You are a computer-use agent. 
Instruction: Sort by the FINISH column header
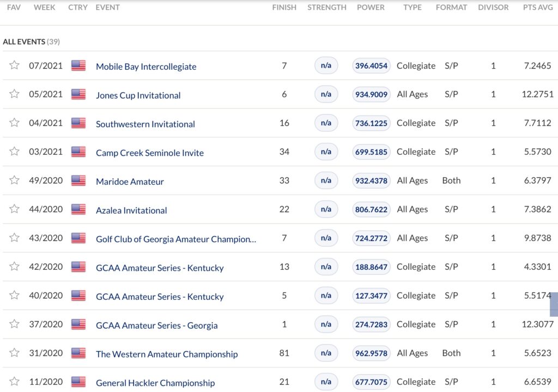point(284,8)
